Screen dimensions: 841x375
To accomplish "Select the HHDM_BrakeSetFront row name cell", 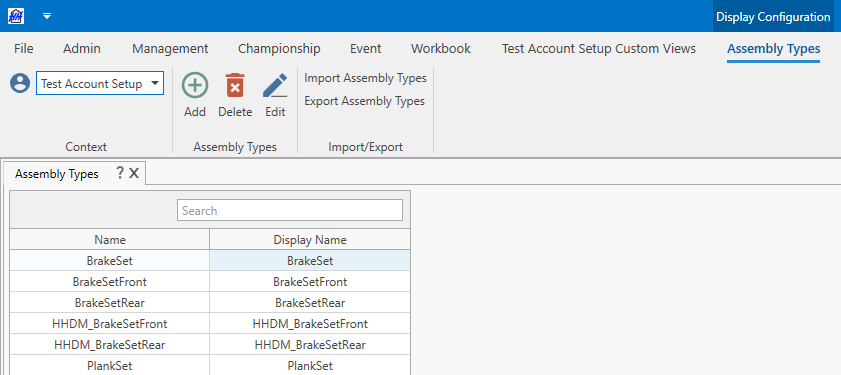I will (x=109, y=323).
